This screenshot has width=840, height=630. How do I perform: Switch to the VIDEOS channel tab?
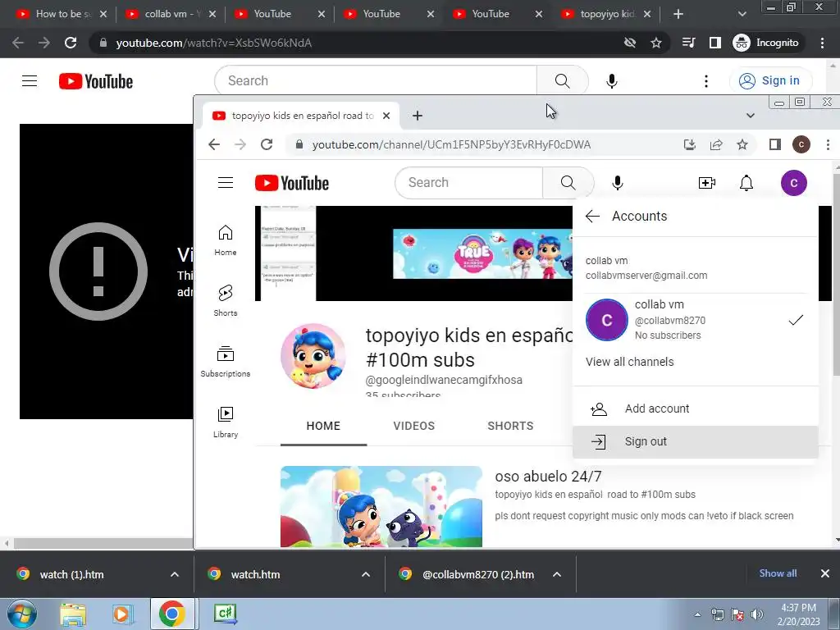[x=414, y=427]
